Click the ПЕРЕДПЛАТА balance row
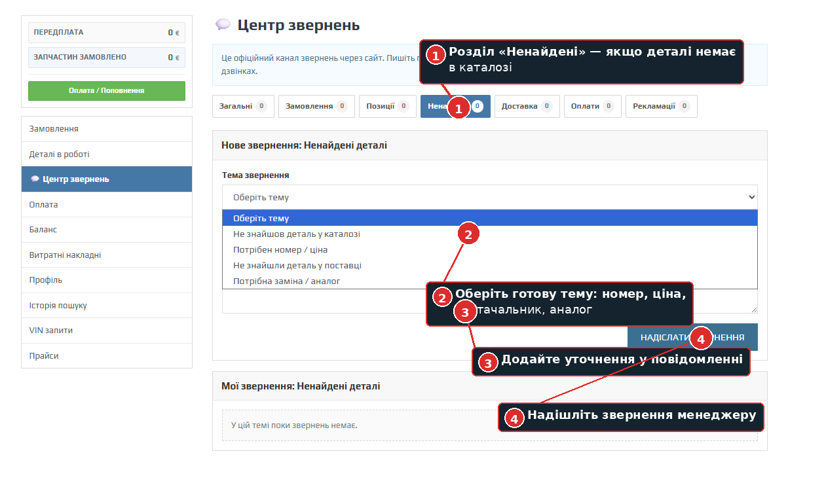The image size is (826, 504). tap(107, 33)
